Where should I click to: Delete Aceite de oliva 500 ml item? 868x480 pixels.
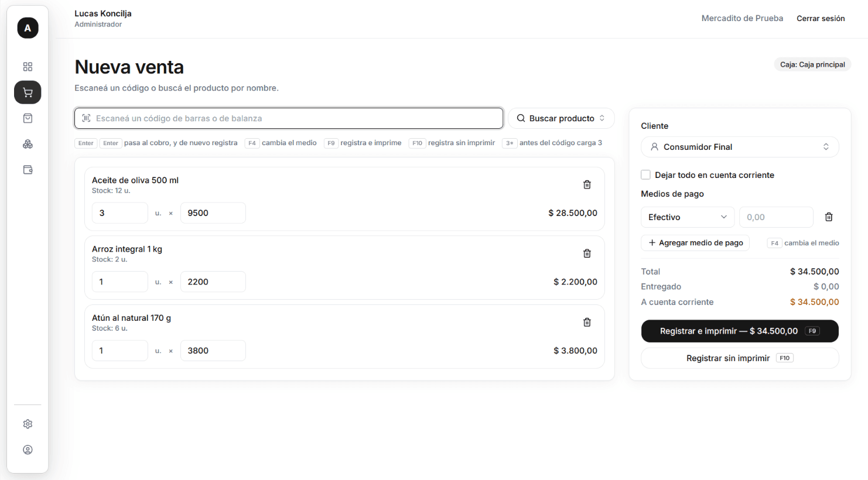point(587,184)
